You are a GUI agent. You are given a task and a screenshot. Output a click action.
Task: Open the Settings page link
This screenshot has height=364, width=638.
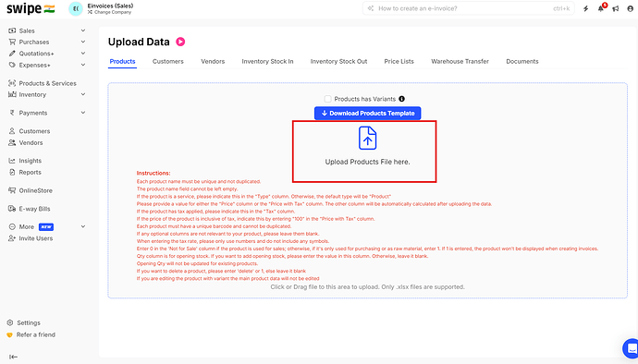coord(29,323)
